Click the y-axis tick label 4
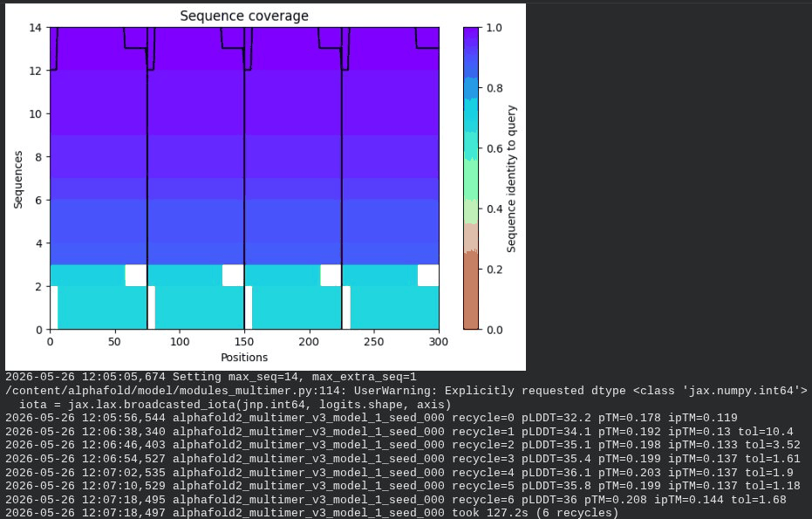This screenshot has height=519, width=812. 38,243
